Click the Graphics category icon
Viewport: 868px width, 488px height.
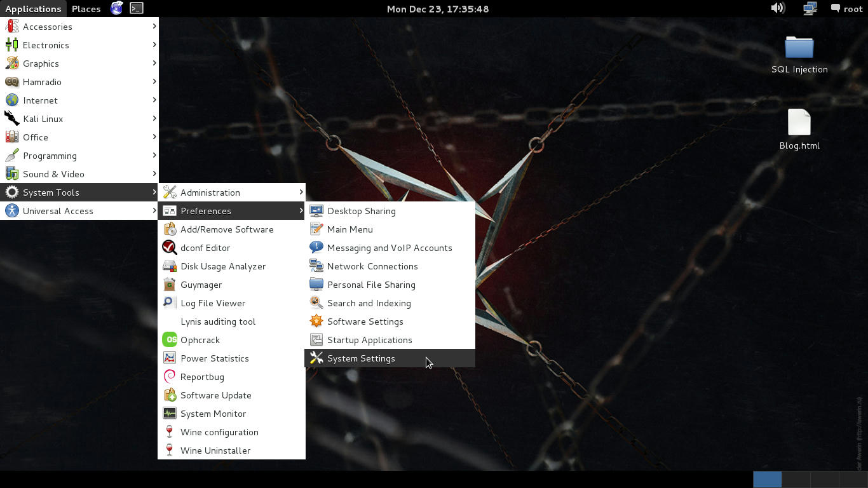[x=12, y=64]
